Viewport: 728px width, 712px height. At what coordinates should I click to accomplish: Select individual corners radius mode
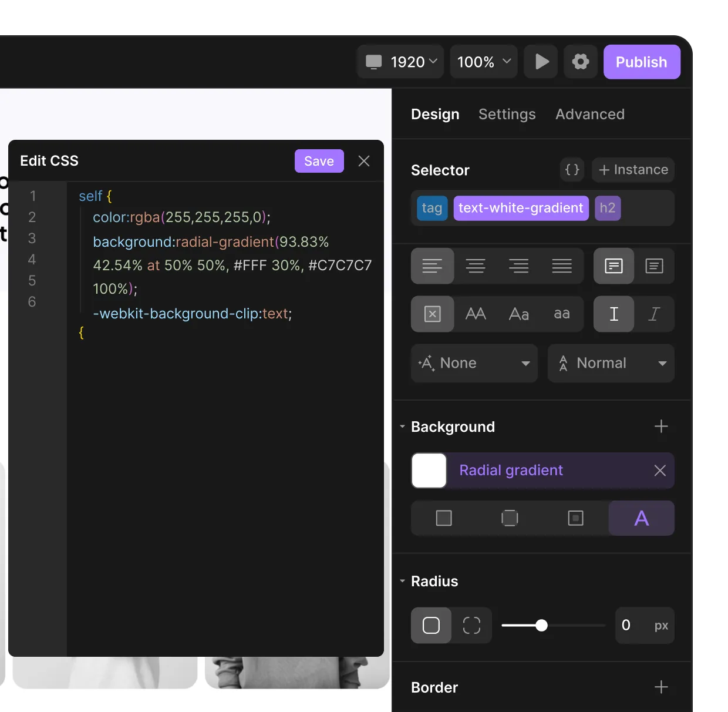tap(471, 626)
